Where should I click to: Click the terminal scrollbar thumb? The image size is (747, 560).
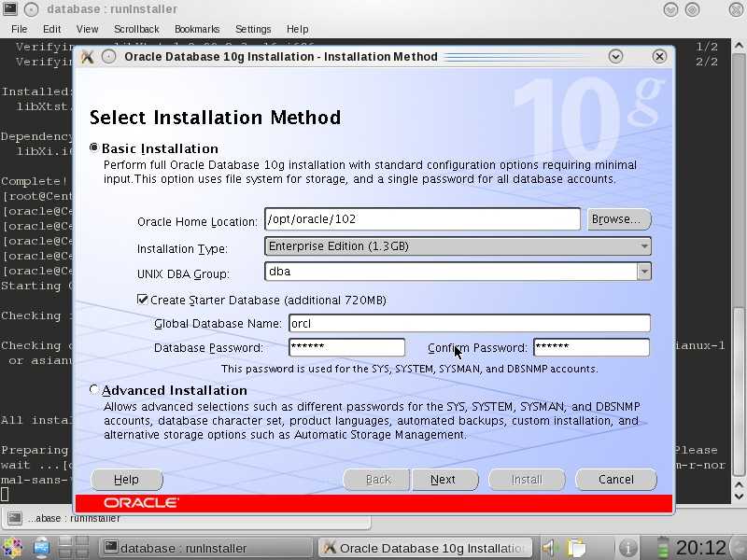coord(739,390)
